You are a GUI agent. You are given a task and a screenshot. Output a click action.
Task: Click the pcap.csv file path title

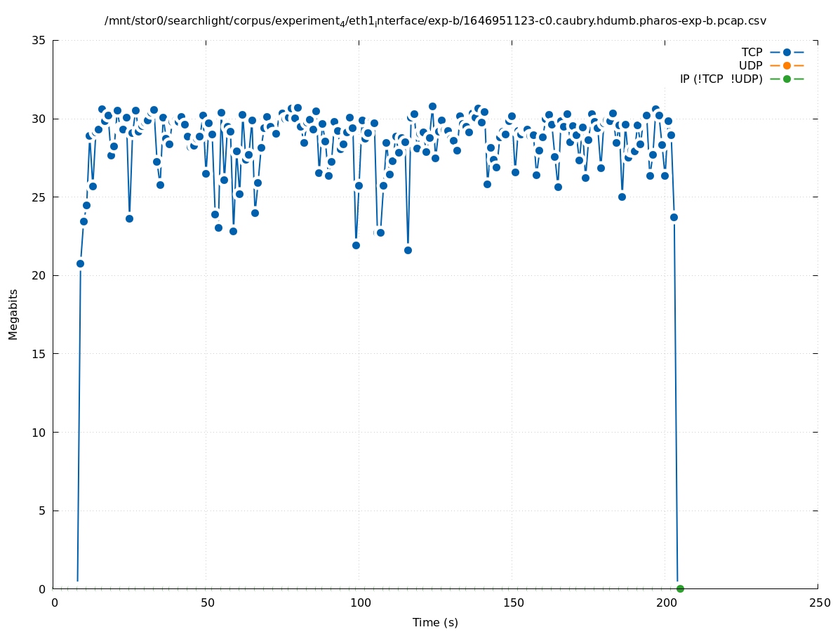pyautogui.click(x=435, y=21)
